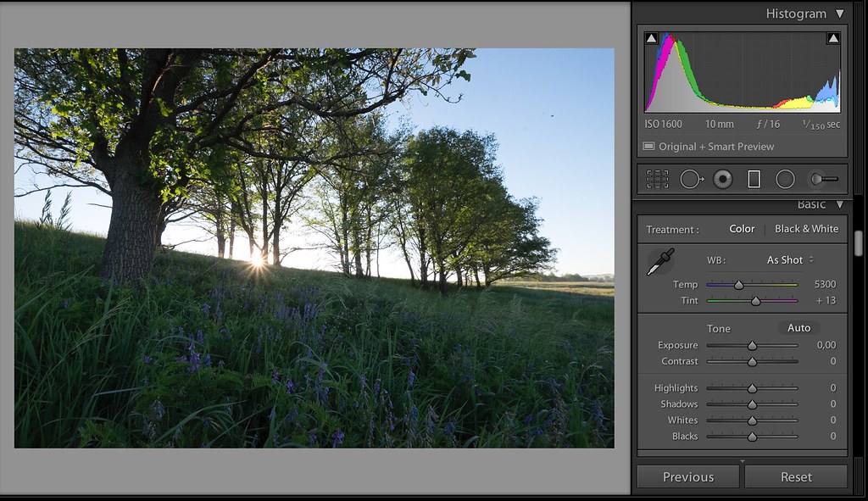The height and width of the screenshot is (501, 868).
Task: Click the 10 mm focal length readout
Action: [719, 124]
